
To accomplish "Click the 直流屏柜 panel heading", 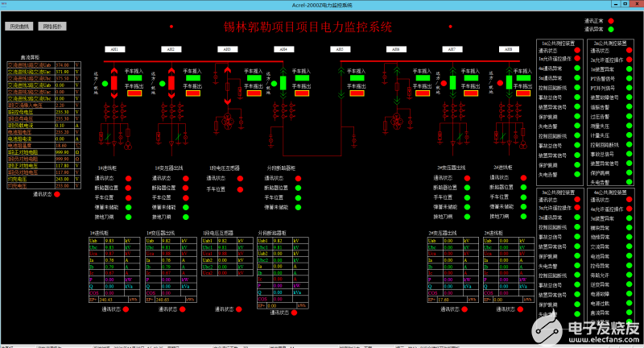I will coord(31,57).
